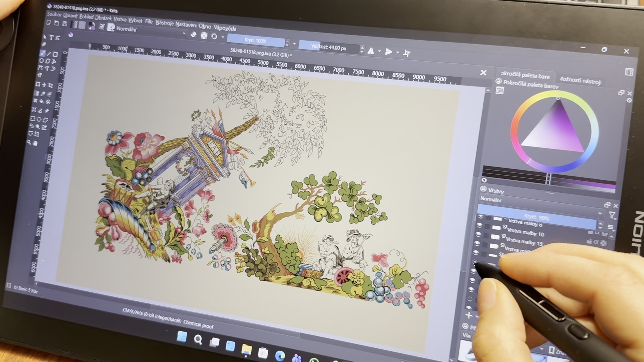The height and width of the screenshot is (362, 644).
Task: Hide layer Vrstva malby 13
Action: coord(477,243)
